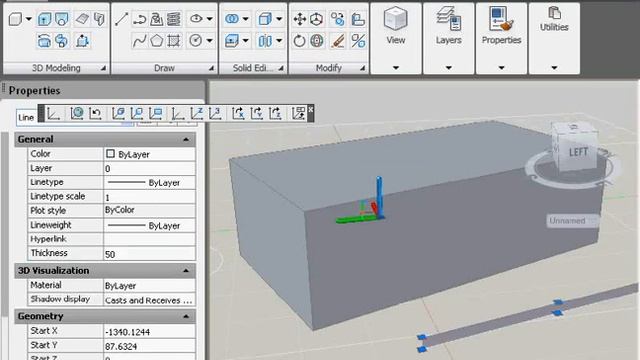
Task: Select the Copy tool in Modify
Action: pyautogui.click(x=338, y=19)
